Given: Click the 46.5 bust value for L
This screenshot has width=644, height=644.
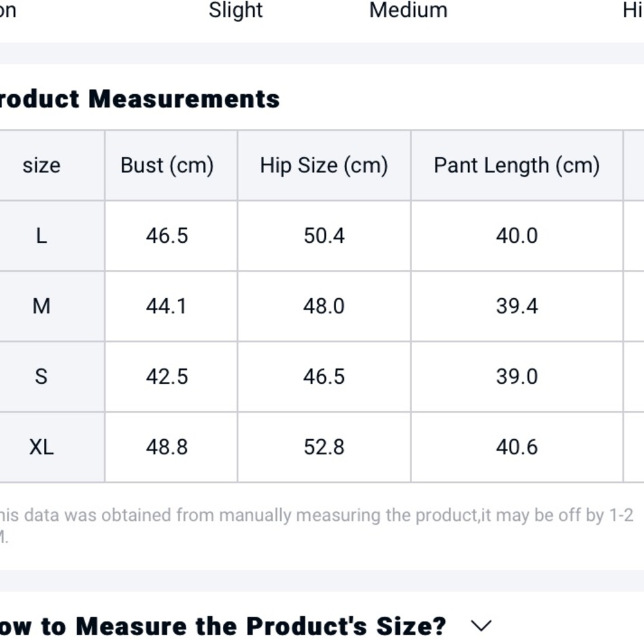Looking at the screenshot, I should 167,236.
